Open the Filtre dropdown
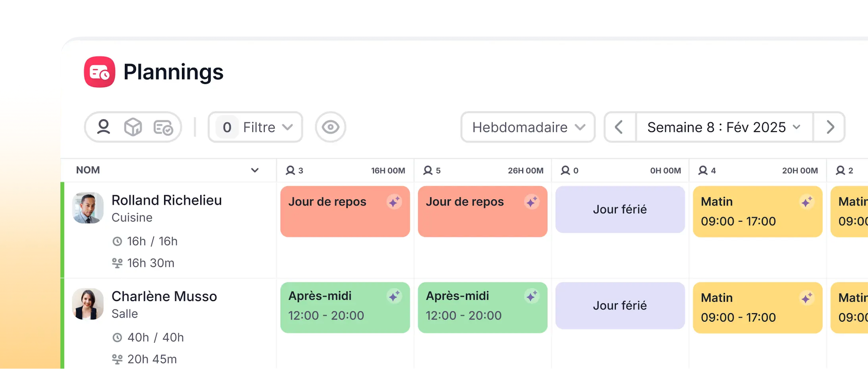The width and height of the screenshot is (868, 369). point(255,127)
